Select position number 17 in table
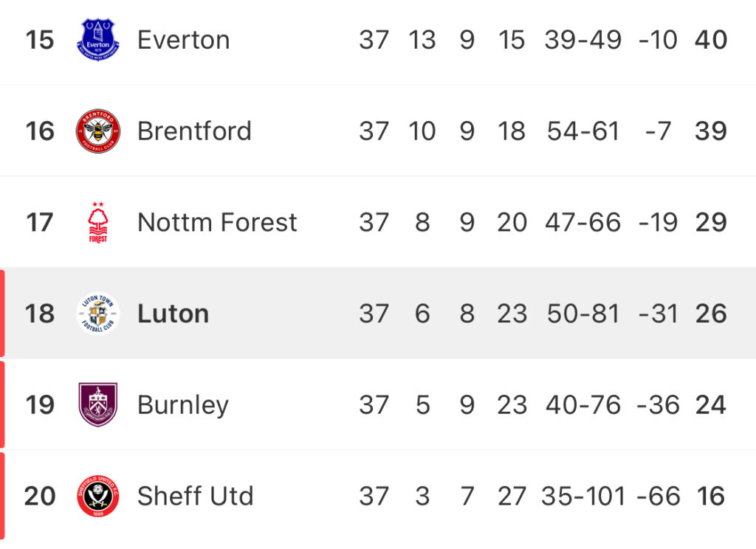The image size is (756, 549). click(40, 222)
